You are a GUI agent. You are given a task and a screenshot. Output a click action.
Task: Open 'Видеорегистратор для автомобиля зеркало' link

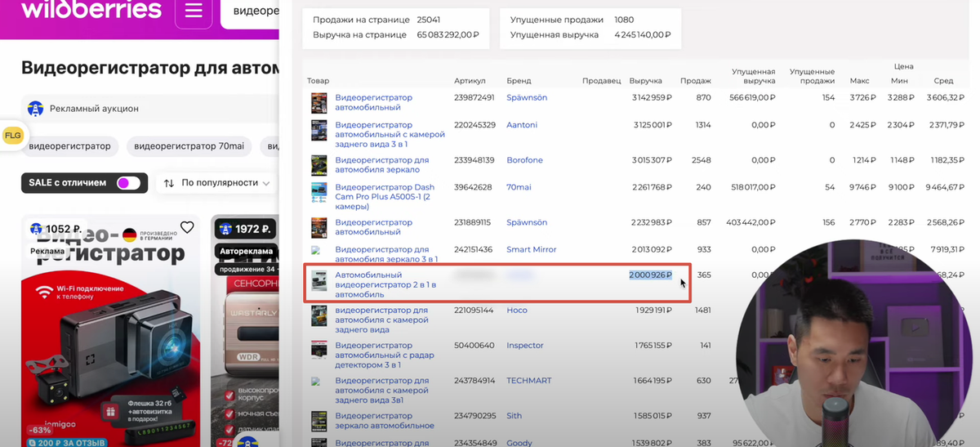click(381, 164)
